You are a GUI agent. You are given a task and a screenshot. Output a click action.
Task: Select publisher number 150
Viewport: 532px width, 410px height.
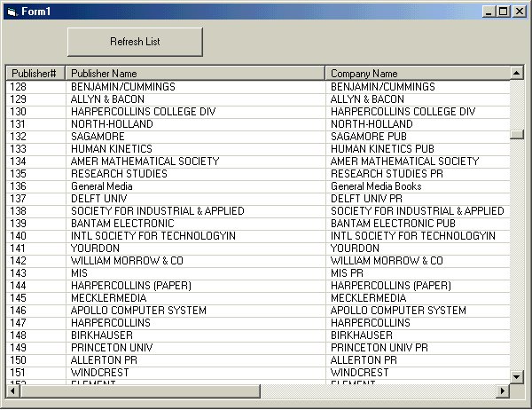click(x=18, y=360)
